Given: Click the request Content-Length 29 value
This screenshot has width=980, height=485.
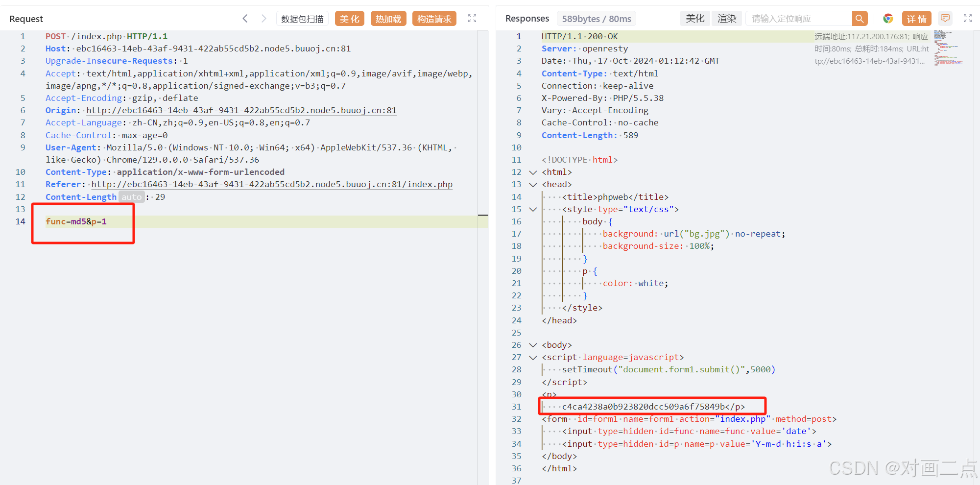Looking at the screenshot, I should (160, 197).
